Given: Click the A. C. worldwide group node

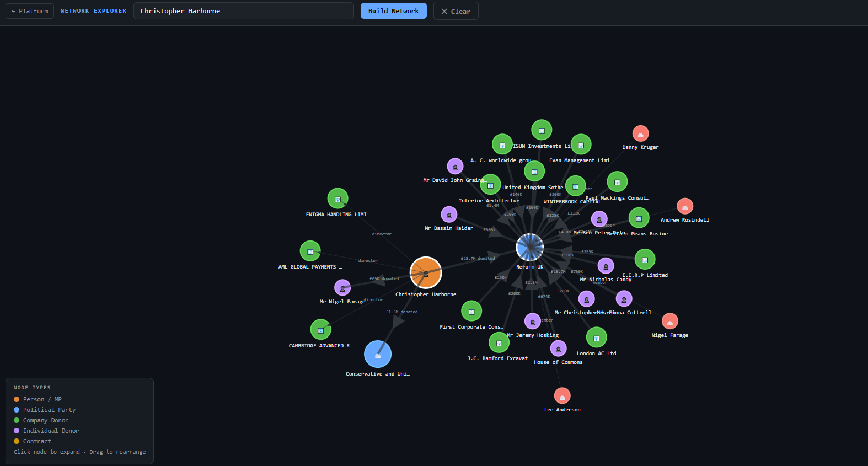Looking at the screenshot, I should [x=502, y=144].
